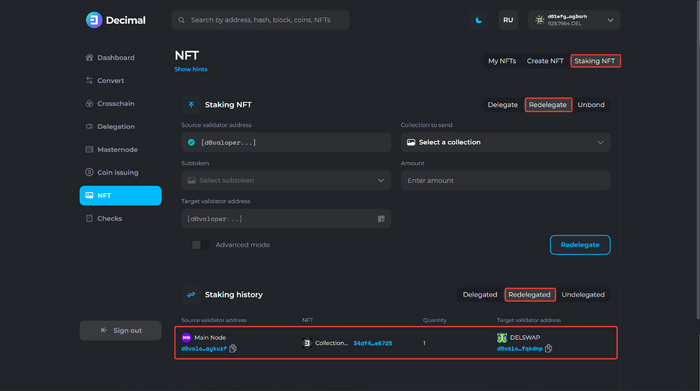The image size is (700, 391).
Task: Go to Delegation section
Action: (116, 126)
